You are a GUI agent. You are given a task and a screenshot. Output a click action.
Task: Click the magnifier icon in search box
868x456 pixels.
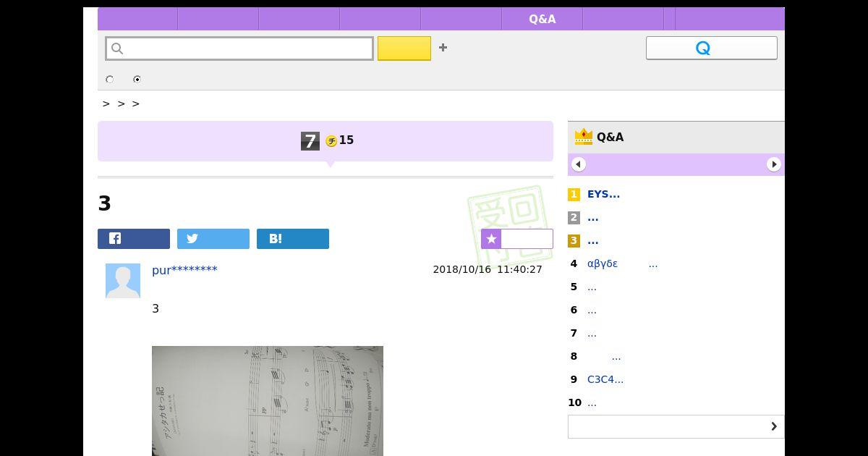click(117, 48)
